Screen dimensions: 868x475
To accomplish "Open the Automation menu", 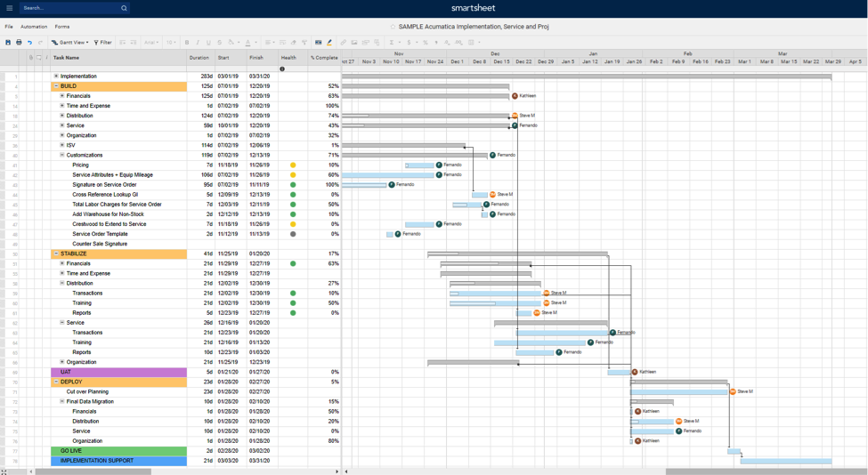I will tap(34, 27).
